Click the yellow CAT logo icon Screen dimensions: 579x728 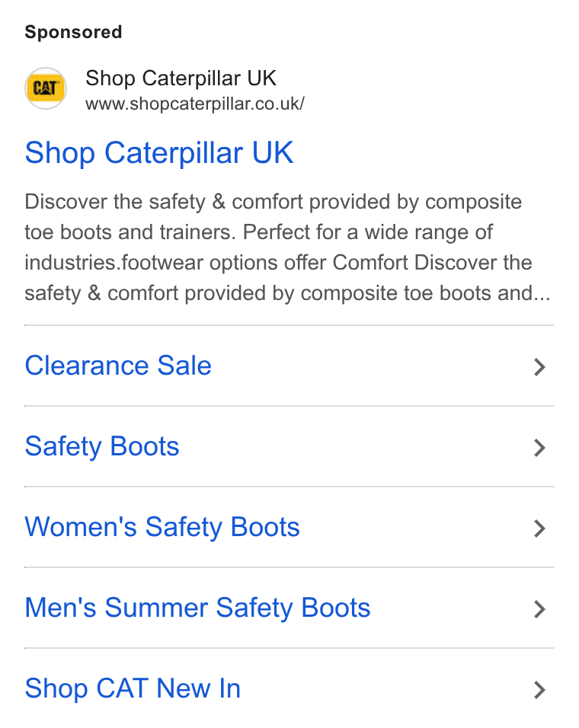pos(46,88)
